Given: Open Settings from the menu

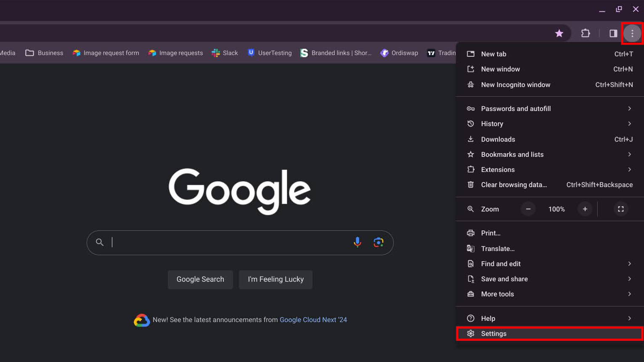Looking at the screenshot, I should point(493,333).
